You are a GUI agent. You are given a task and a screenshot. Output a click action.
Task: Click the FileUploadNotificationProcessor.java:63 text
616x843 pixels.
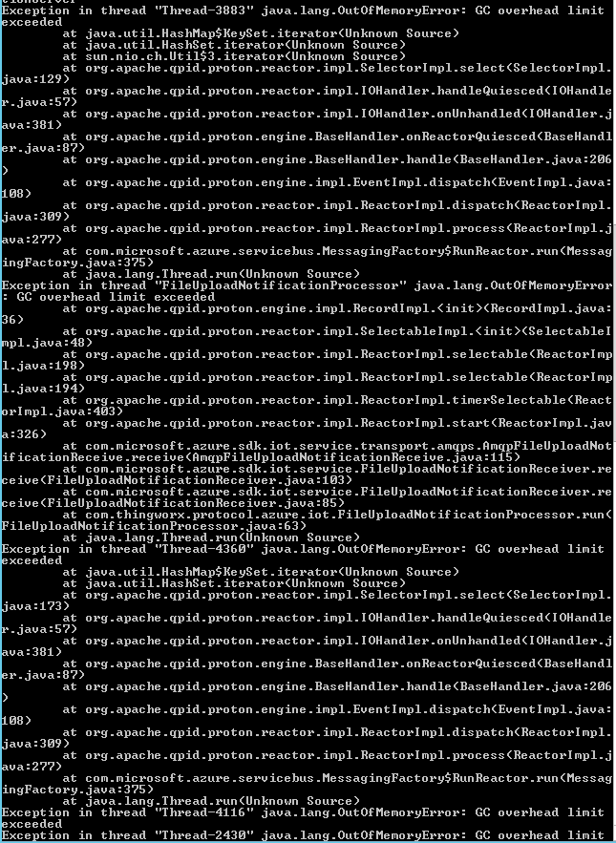[154, 526]
